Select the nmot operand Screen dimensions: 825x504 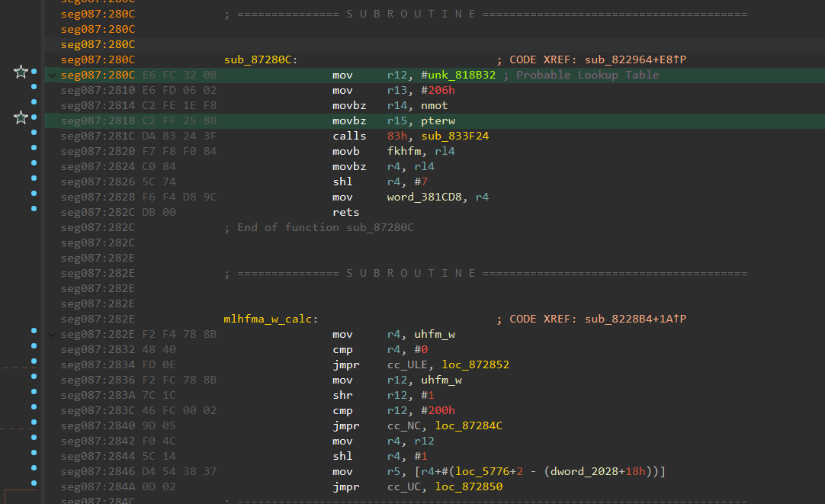[435, 105]
